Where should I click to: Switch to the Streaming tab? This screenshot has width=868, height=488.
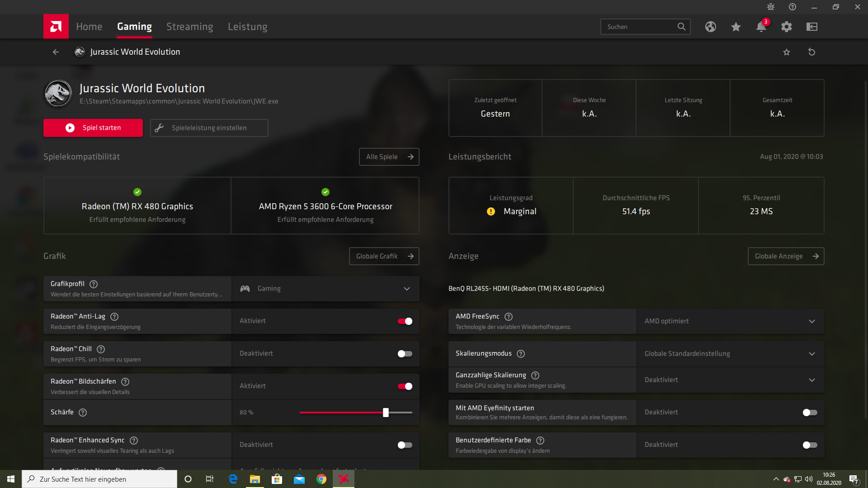[x=189, y=27]
